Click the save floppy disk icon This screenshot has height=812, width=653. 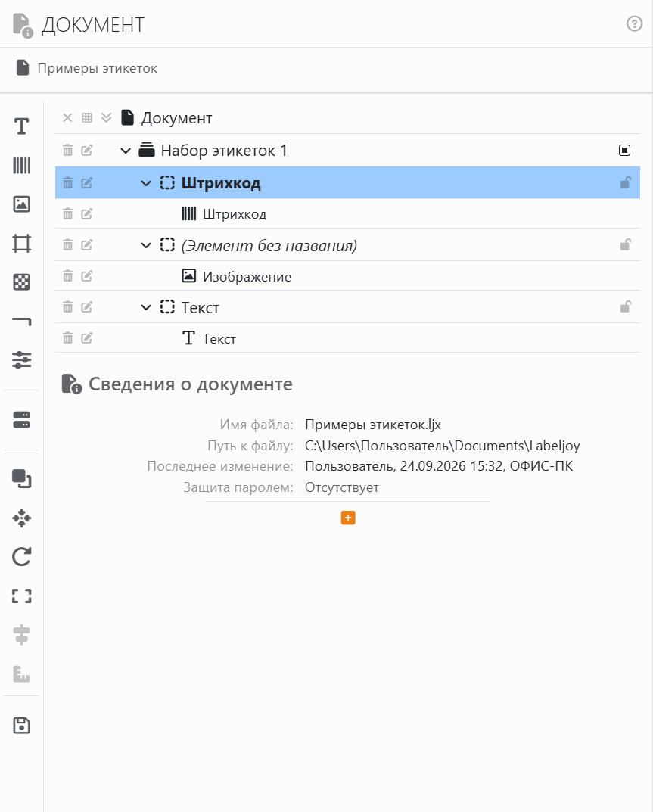pyautogui.click(x=21, y=726)
